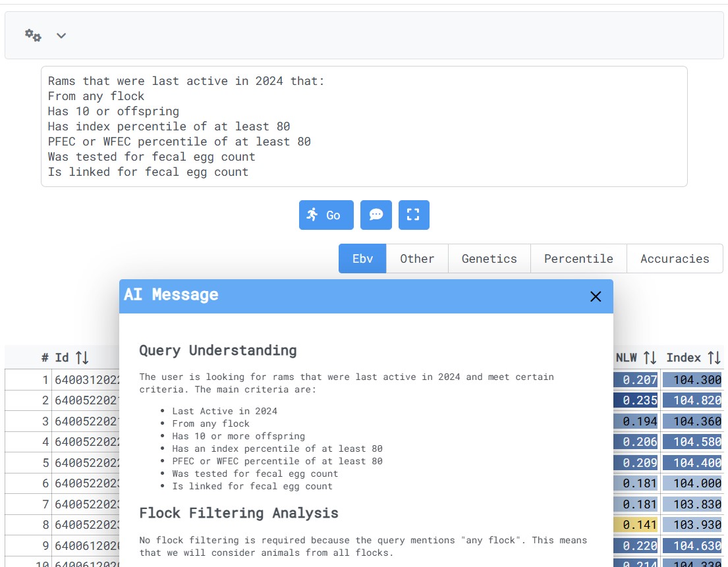728x567 pixels.
Task: Click the chat message bubble icon
Action: [x=376, y=215]
